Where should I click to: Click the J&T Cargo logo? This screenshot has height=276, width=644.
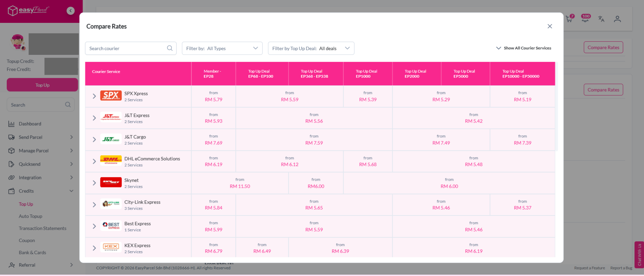pyautogui.click(x=111, y=139)
